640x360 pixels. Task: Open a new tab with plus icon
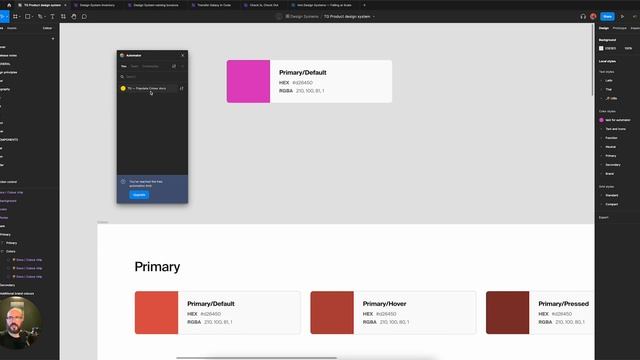[364, 5]
